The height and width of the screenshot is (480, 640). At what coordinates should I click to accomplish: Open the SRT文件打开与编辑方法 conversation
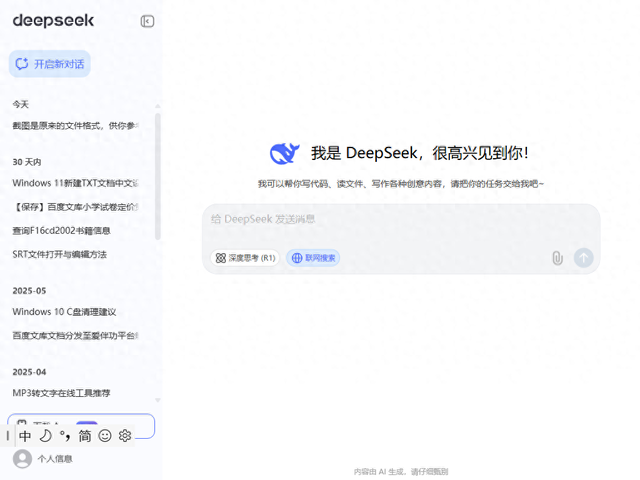tap(59, 254)
